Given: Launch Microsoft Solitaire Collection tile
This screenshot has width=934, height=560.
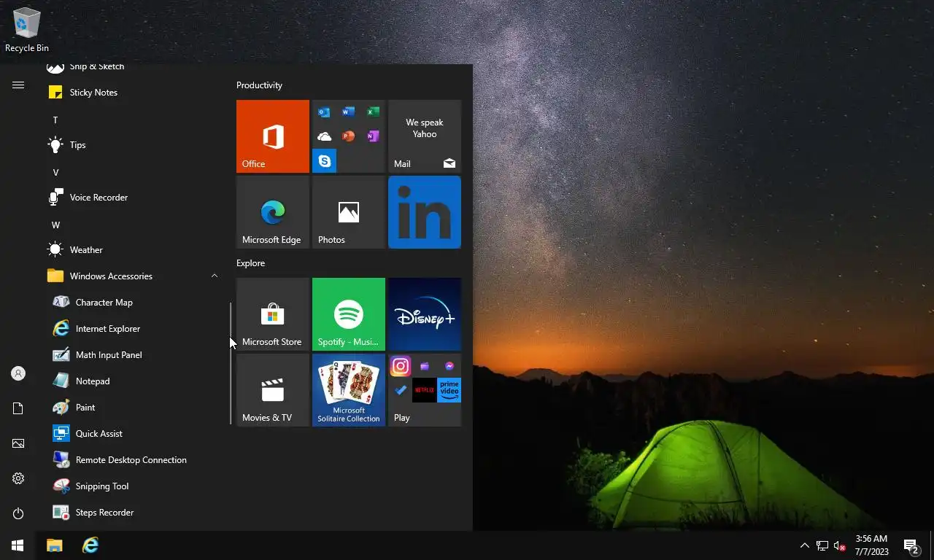Looking at the screenshot, I should click(x=349, y=390).
